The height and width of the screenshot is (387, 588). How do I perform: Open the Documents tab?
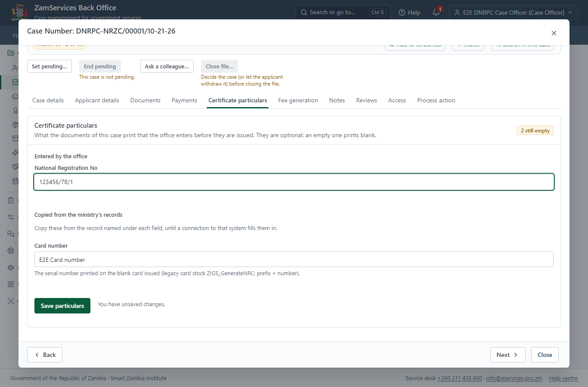[145, 100]
